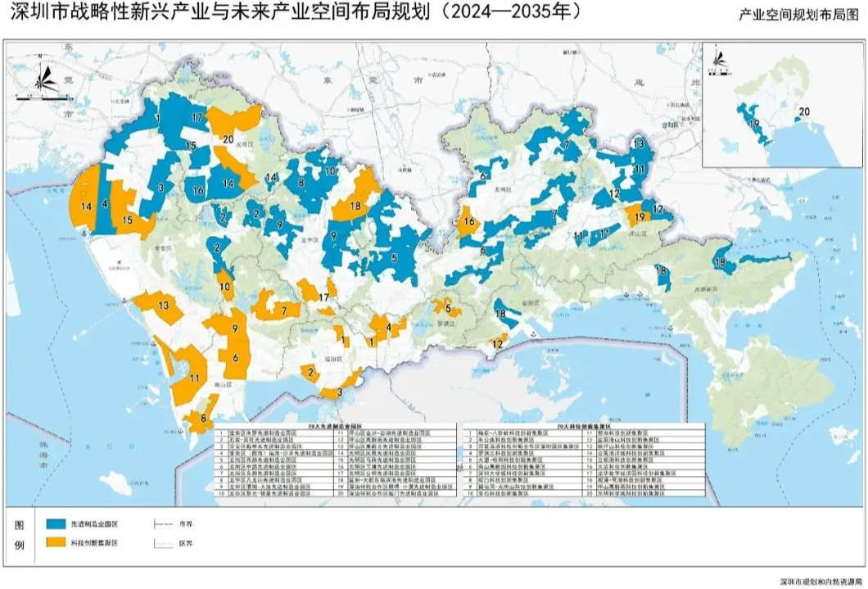Screen dimensions: 868x589
Task: Select orange zone number 10
Action: pos(224,287)
